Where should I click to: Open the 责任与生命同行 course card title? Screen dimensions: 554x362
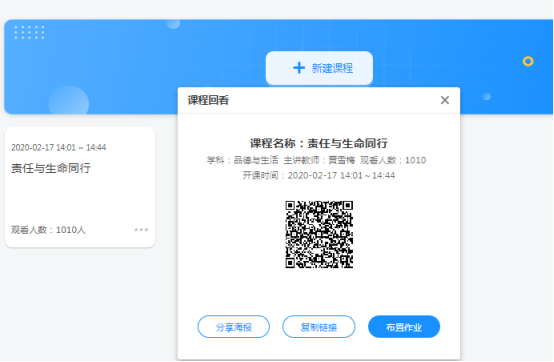(51, 168)
